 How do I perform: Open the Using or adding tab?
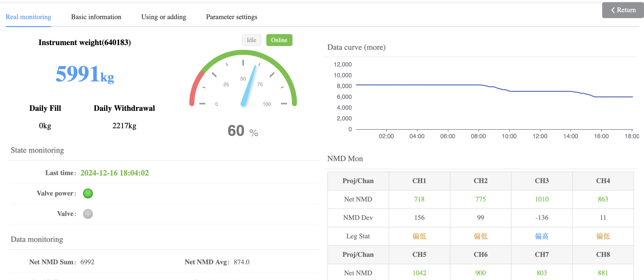pos(164,17)
